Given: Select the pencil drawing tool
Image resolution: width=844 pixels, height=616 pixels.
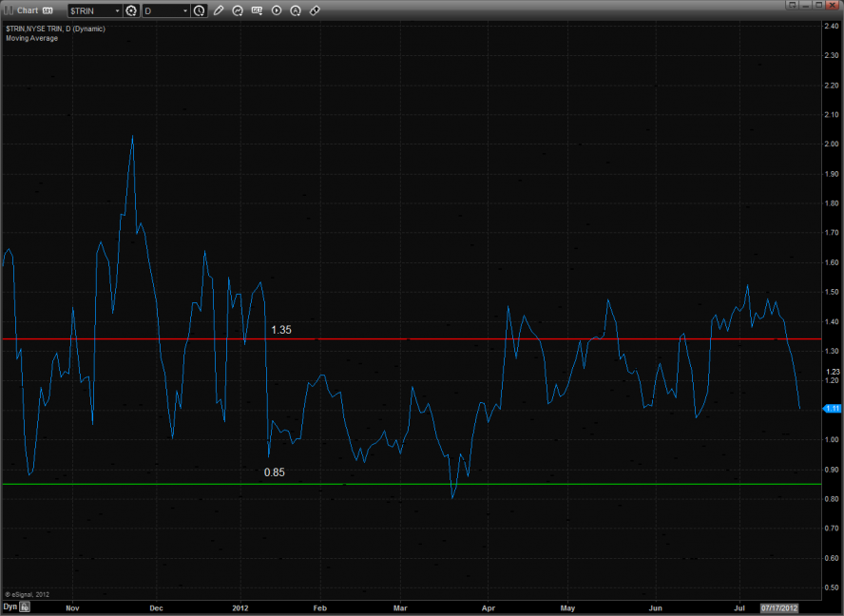Looking at the screenshot, I should pos(219,10).
